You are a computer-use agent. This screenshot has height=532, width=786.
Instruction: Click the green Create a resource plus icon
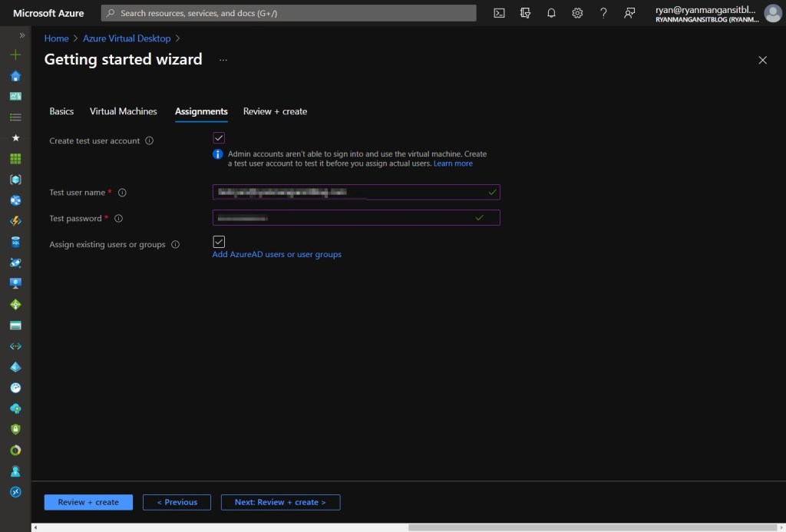[15, 55]
